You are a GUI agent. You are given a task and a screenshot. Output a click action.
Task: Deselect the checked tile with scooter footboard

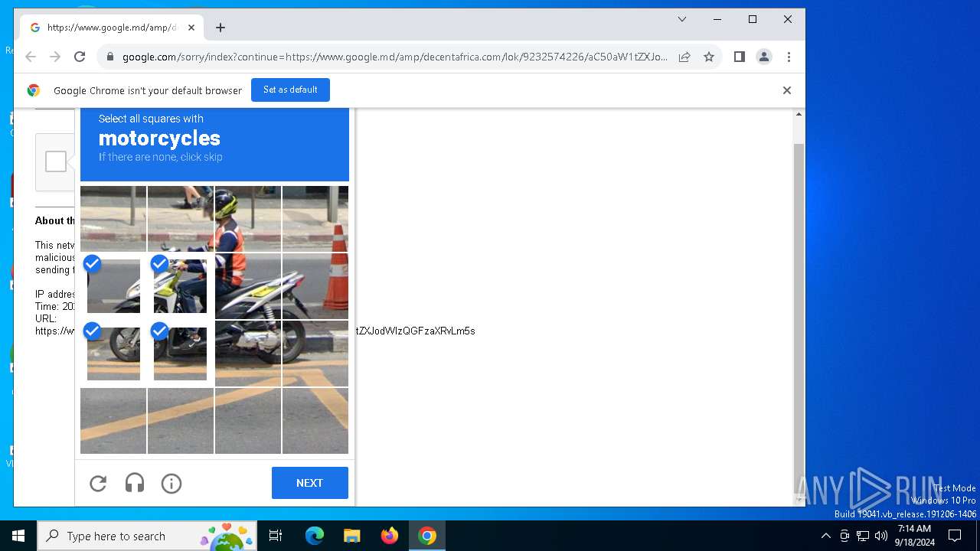coord(181,354)
